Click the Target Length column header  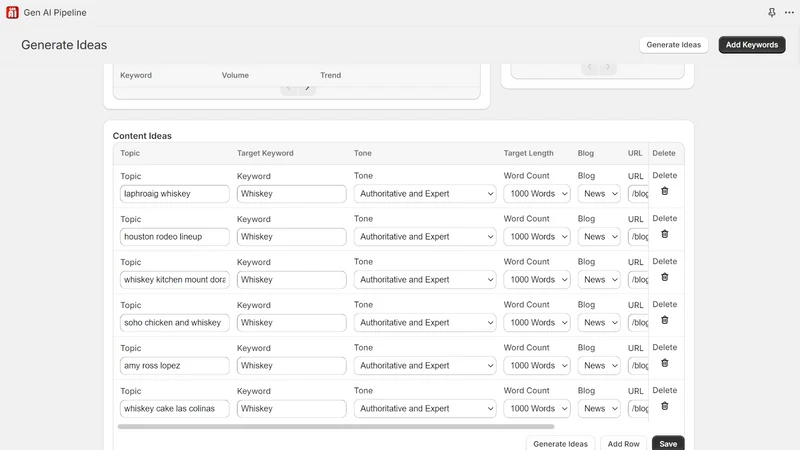click(529, 153)
